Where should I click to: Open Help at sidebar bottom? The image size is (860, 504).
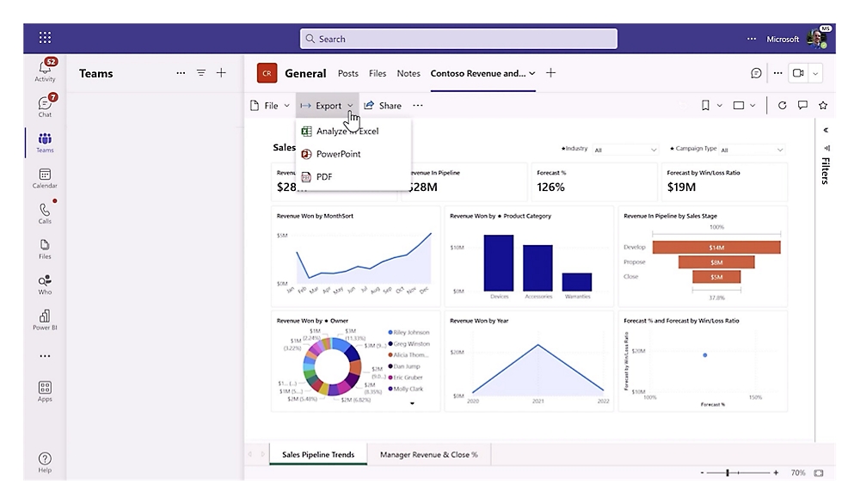click(x=45, y=463)
